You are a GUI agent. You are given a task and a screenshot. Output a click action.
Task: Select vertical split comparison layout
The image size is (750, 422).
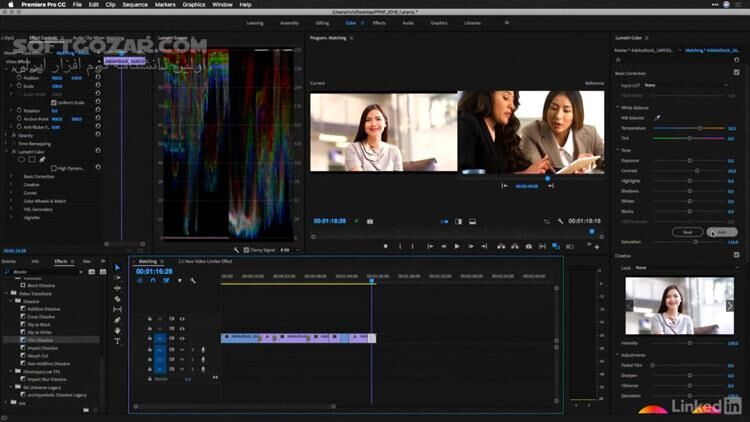(x=458, y=222)
